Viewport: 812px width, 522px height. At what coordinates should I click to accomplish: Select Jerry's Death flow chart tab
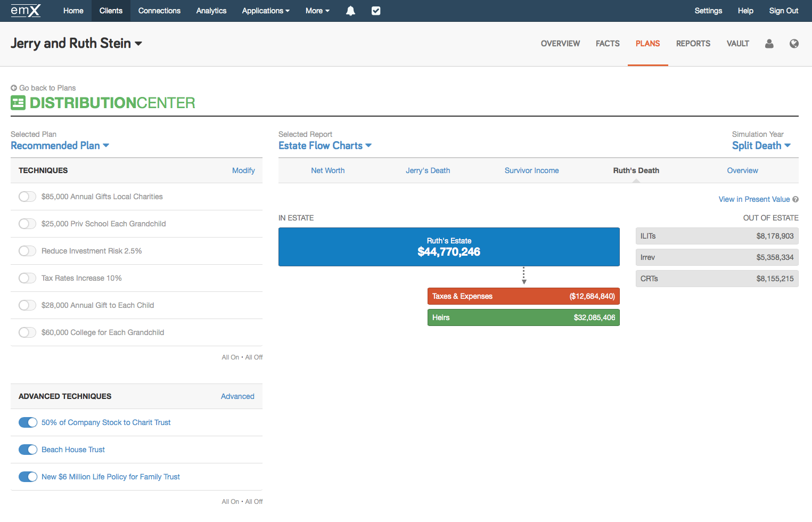428,170
